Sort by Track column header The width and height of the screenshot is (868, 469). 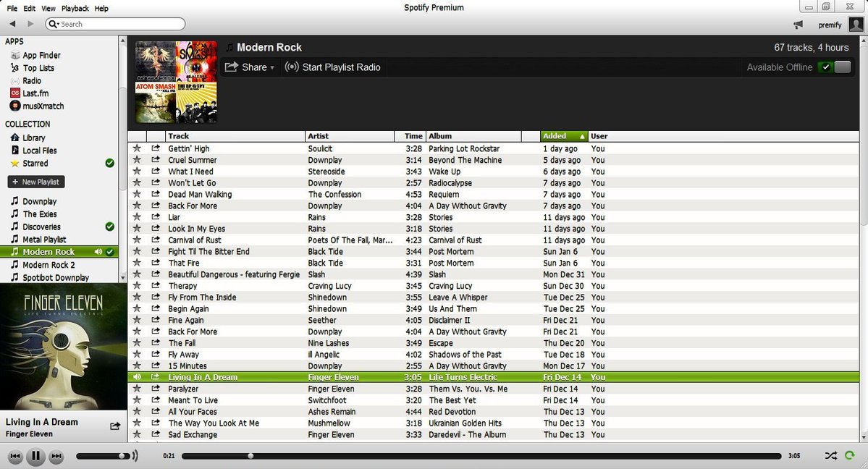[x=235, y=136]
